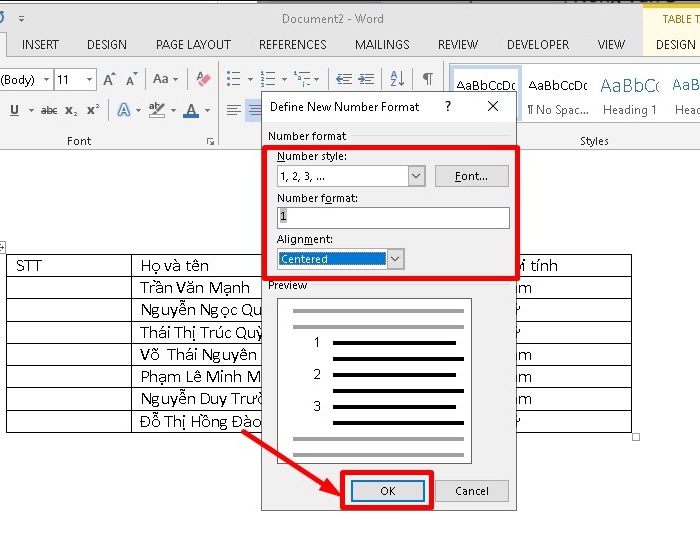Apply the No Spacing style
The width and height of the screenshot is (700, 545).
558,96
